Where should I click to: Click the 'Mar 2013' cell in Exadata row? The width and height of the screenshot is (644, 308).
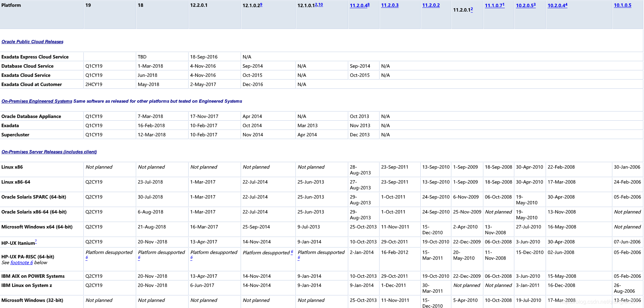(x=308, y=126)
